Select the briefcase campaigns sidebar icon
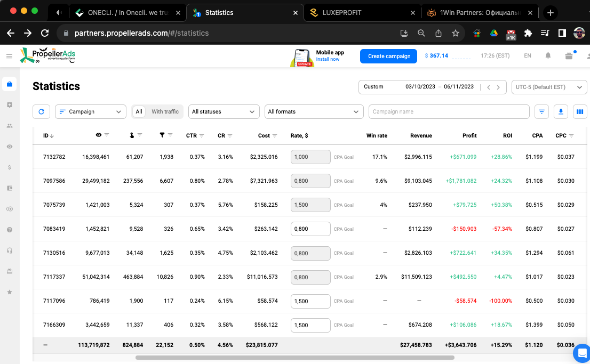This screenshot has height=364, width=590. tap(10, 84)
